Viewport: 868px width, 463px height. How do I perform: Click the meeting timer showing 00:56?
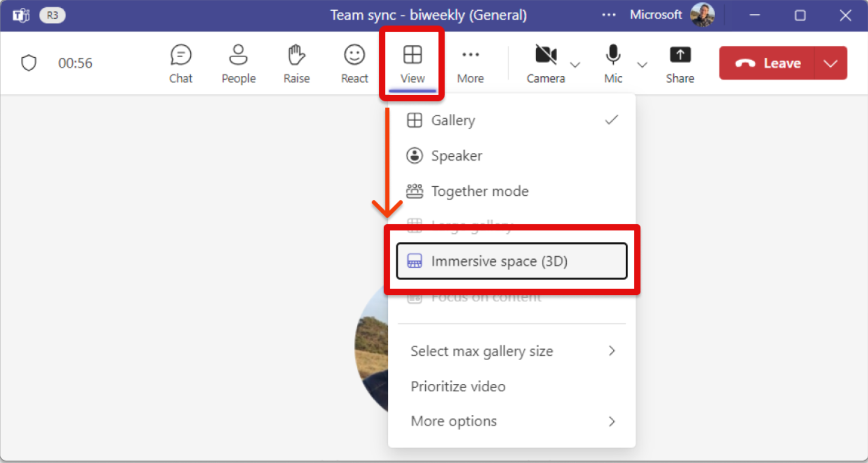pos(75,63)
